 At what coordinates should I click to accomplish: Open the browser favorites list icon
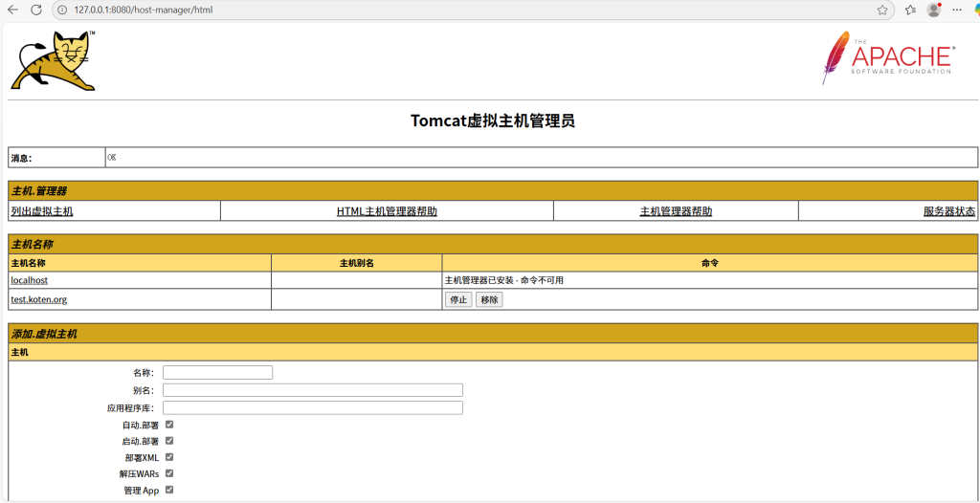point(910,10)
